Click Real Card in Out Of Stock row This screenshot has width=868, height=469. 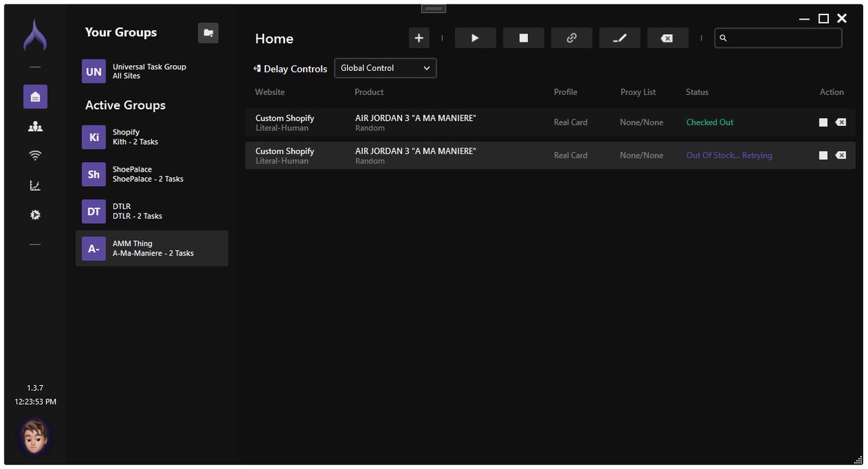(571, 156)
